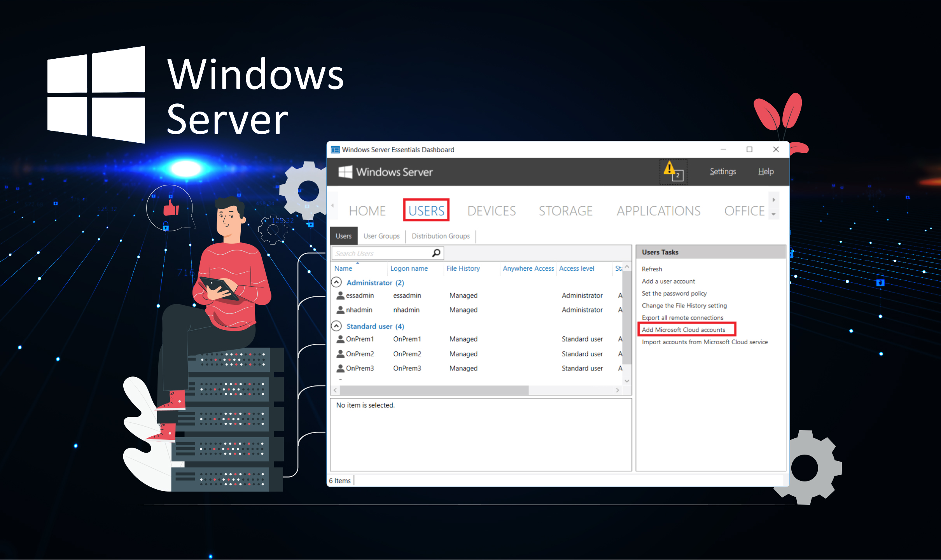
Task: Open Settings in the header
Action: pos(722,171)
